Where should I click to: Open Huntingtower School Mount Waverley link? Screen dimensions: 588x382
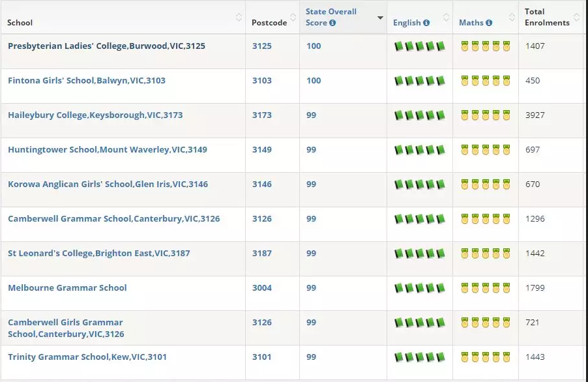pyautogui.click(x=108, y=149)
